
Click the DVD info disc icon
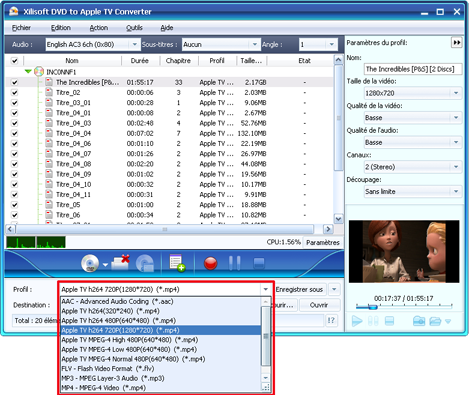point(145,263)
